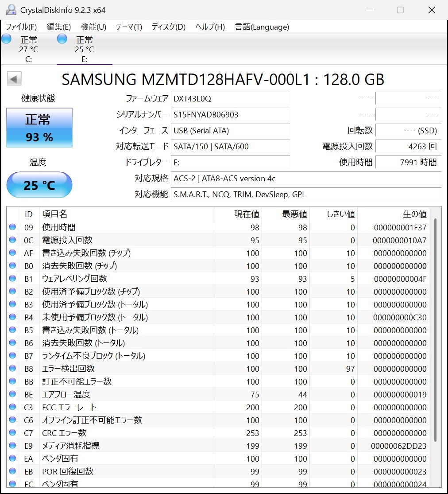The image size is (448, 494).
Task: Click status dot of row BB 訂正不可能エラー数
Action: pyautogui.click(x=12, y=381)
